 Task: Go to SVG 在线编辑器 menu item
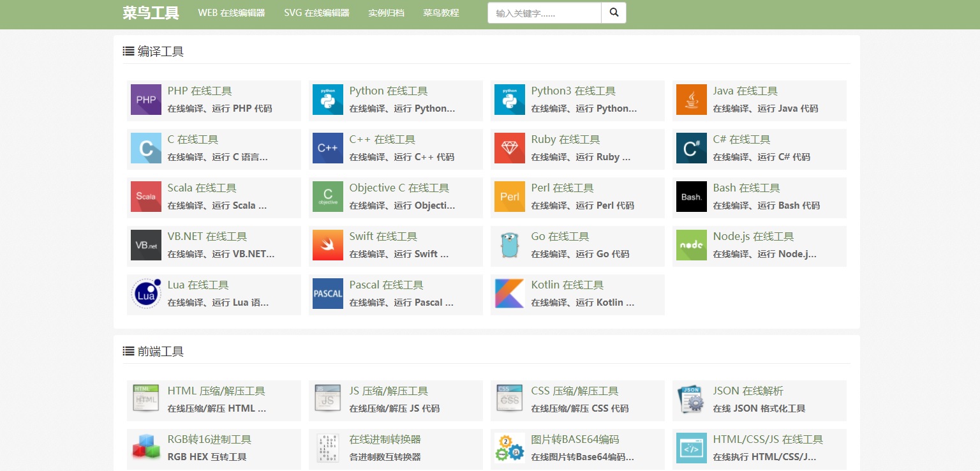coord(316,13)
